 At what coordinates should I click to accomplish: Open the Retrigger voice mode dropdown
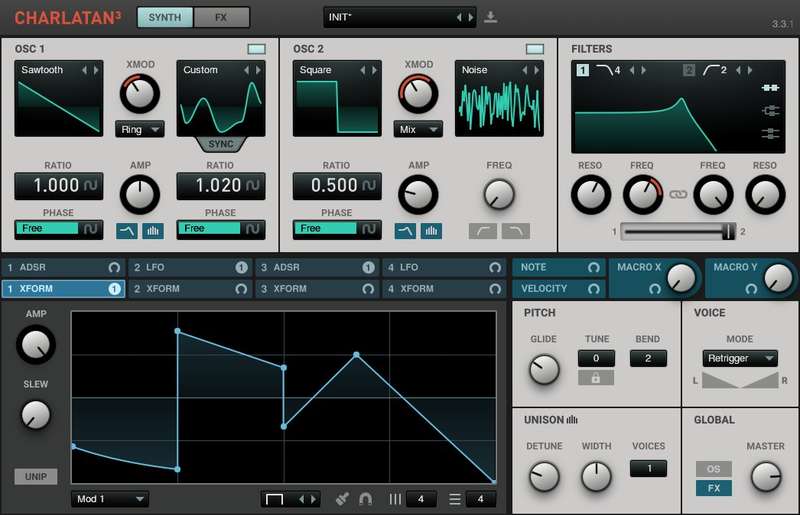[x=740, y=358]
